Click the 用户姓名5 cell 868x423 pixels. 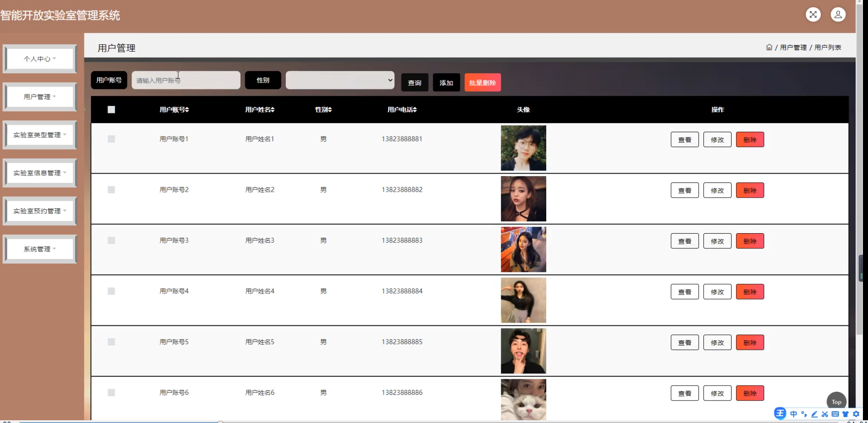pos(260,342)
